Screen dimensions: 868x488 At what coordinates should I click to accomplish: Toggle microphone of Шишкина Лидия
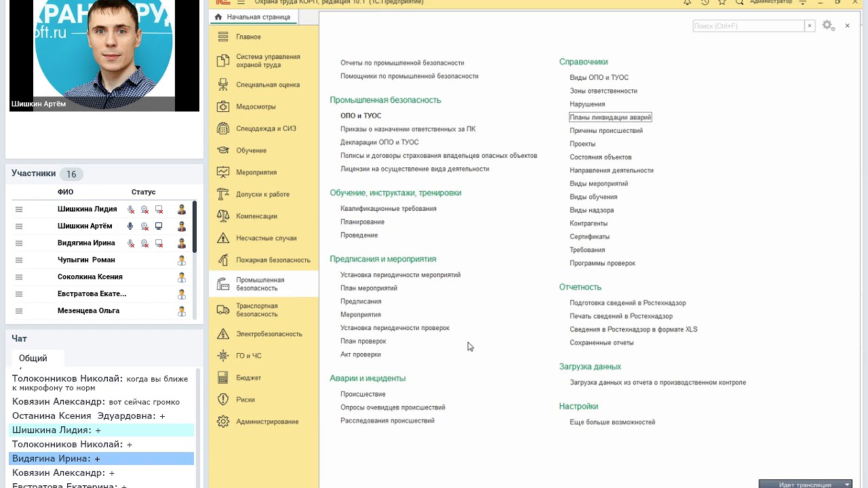coord(130,209)
